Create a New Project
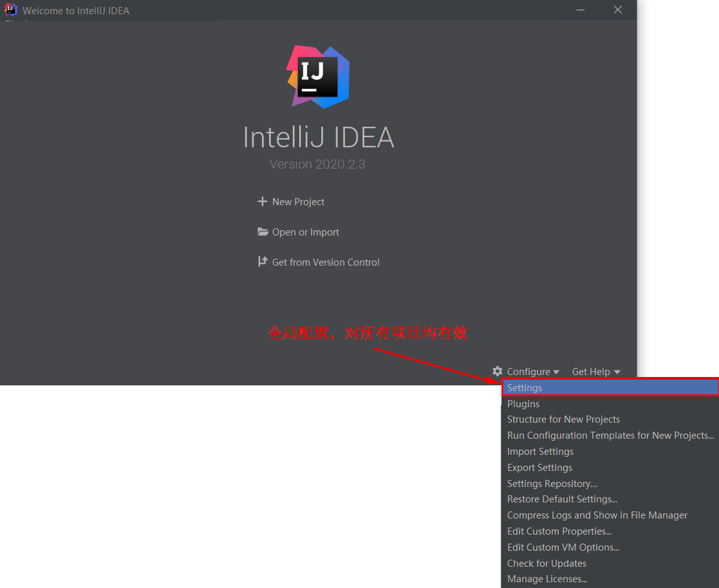719x588 pixels. click(298, 201)
